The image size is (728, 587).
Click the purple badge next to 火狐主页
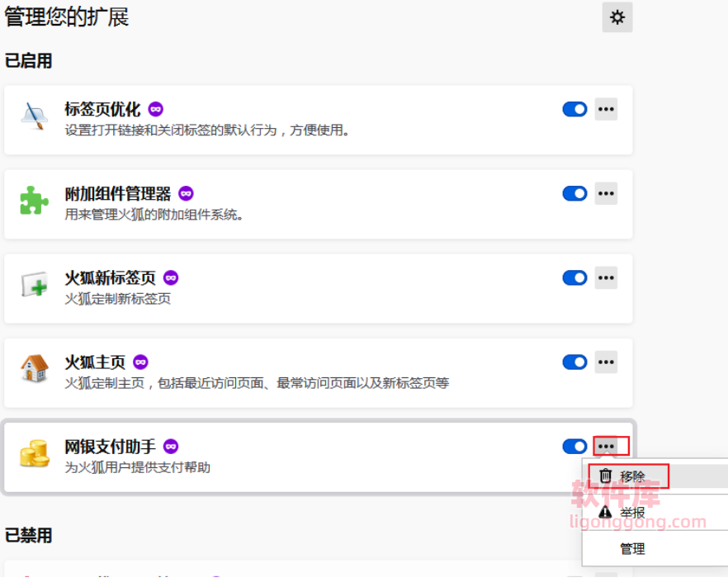pos(141,362)
